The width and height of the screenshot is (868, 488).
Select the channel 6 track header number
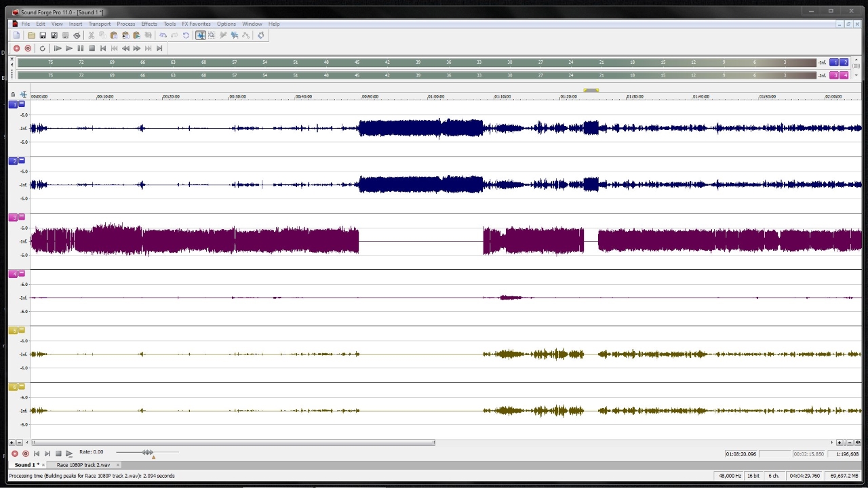[x=13, y=386]
